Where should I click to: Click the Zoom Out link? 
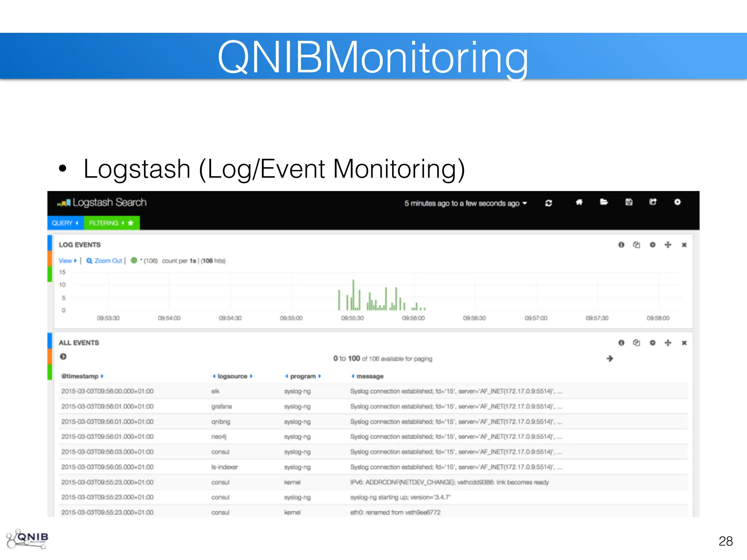[x=104, y=261]
